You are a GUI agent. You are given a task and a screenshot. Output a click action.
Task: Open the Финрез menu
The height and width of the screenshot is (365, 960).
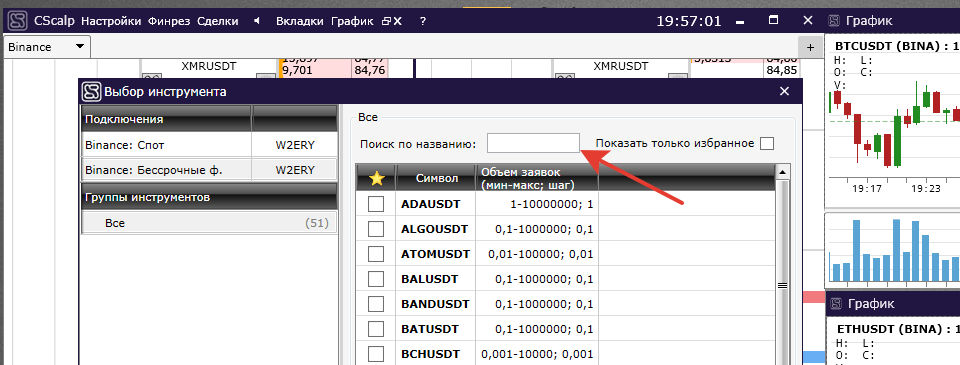(170, 21)
